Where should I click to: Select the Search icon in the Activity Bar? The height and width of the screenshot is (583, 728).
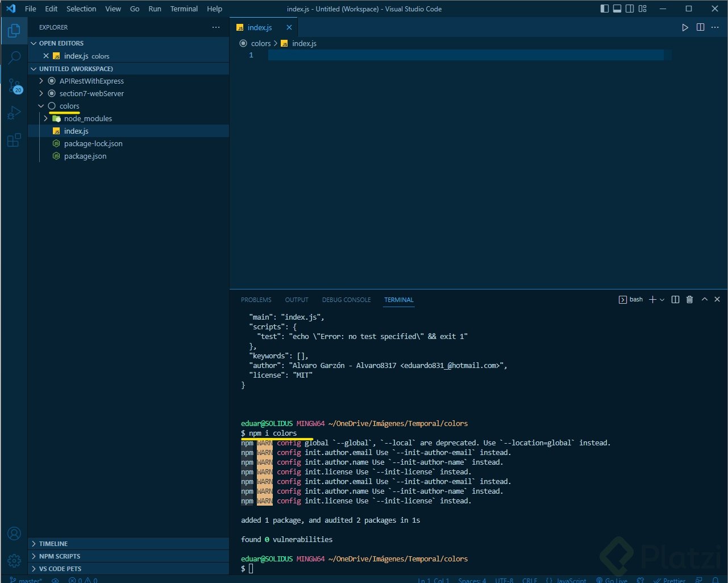pyautogui.click(x=14, y=57)
